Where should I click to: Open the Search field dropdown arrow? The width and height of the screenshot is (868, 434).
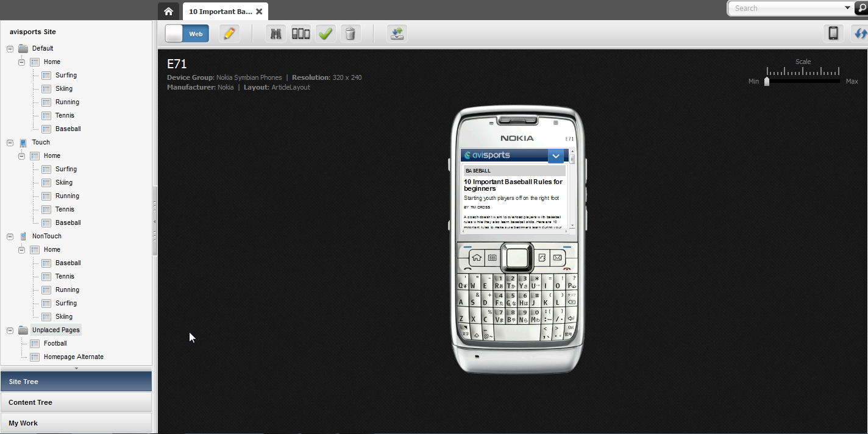[848, 8]
